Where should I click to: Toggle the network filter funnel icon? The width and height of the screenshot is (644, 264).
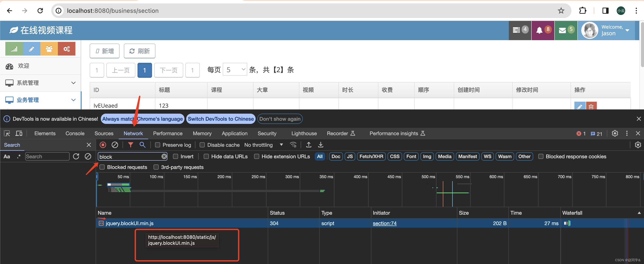click(x=130, y=145)
